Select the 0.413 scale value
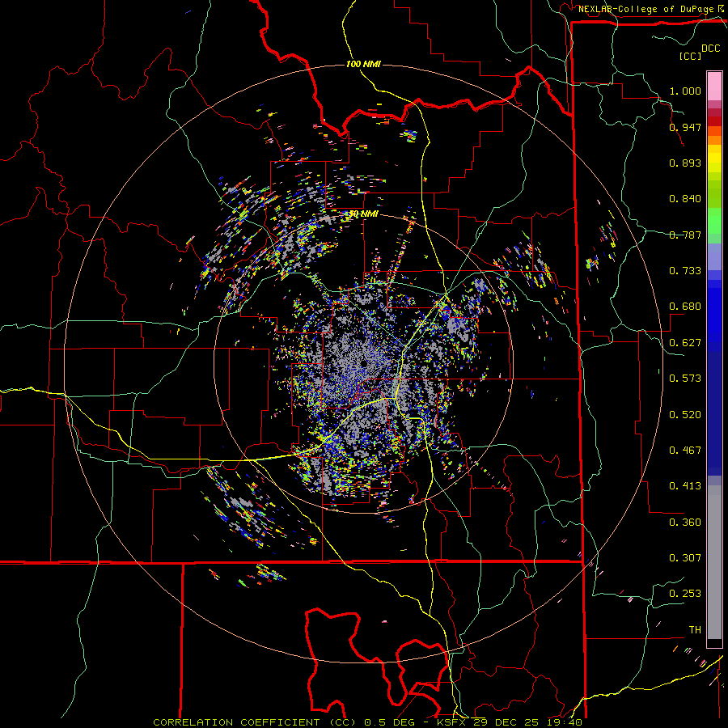 click(685, 486)
